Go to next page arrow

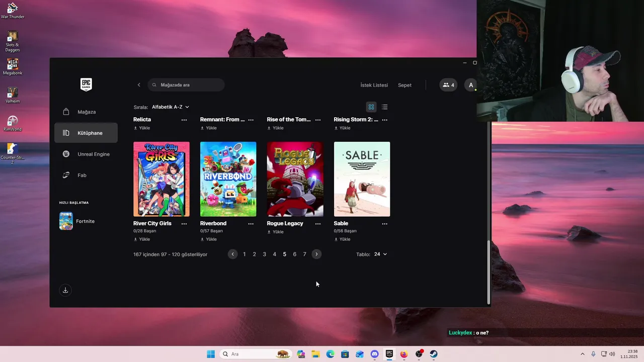click(x=316, y=254)
